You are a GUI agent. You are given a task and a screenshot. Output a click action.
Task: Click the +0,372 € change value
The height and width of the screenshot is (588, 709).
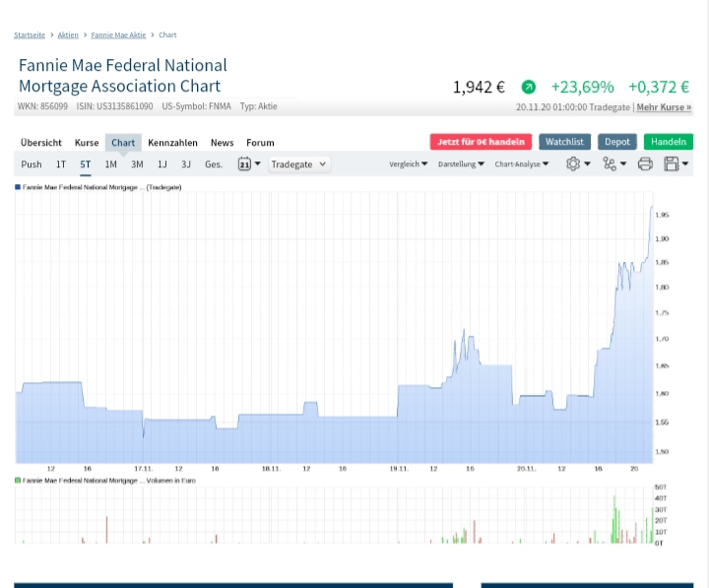click(x=659, y=87)
